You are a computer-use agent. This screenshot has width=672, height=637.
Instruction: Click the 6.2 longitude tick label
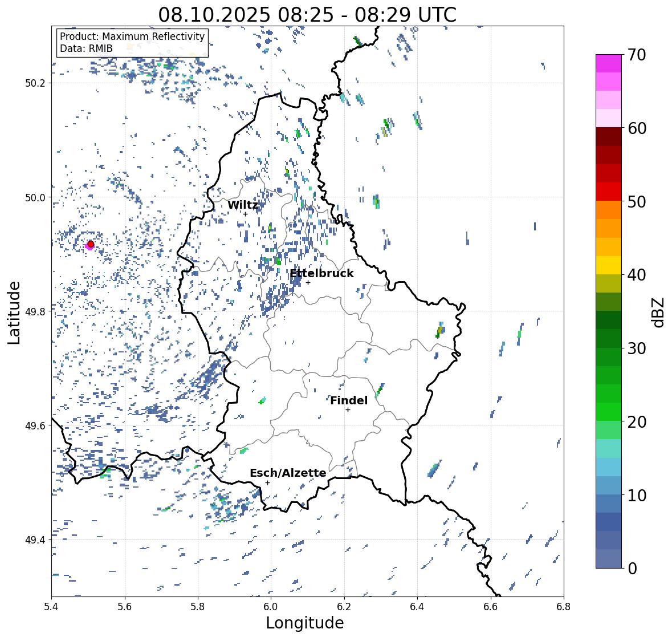point(344,607)
